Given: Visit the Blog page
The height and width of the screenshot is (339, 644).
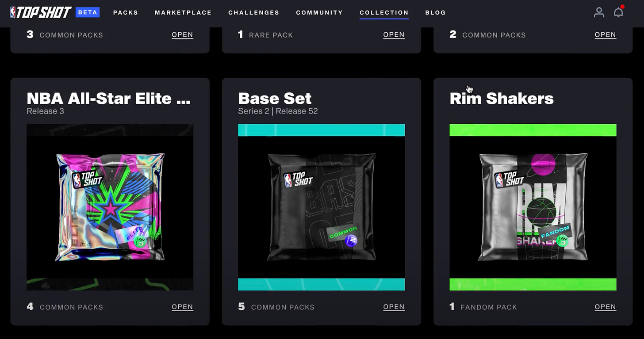Looking at the screenshot, I should pyautogui.click(x=435, y=12).
